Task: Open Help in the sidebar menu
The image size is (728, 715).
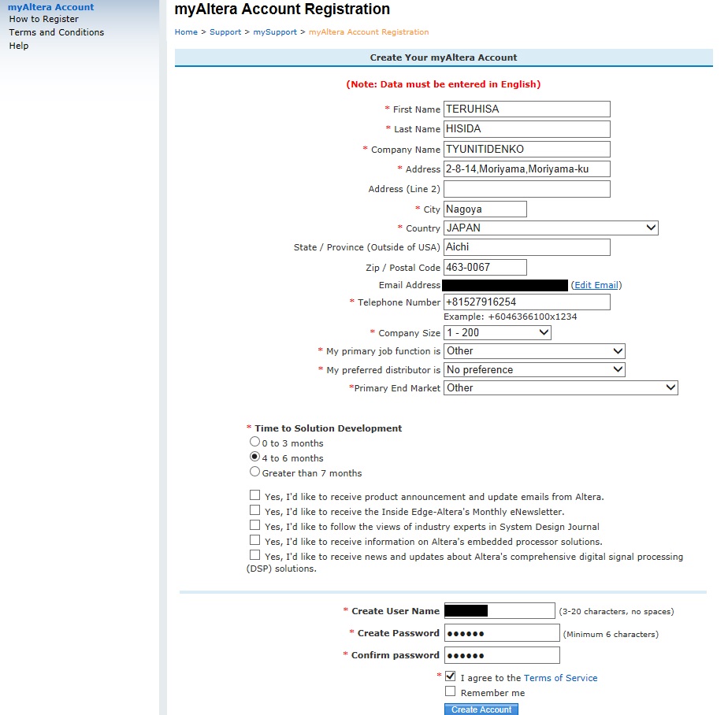Action: pos(19,46)
